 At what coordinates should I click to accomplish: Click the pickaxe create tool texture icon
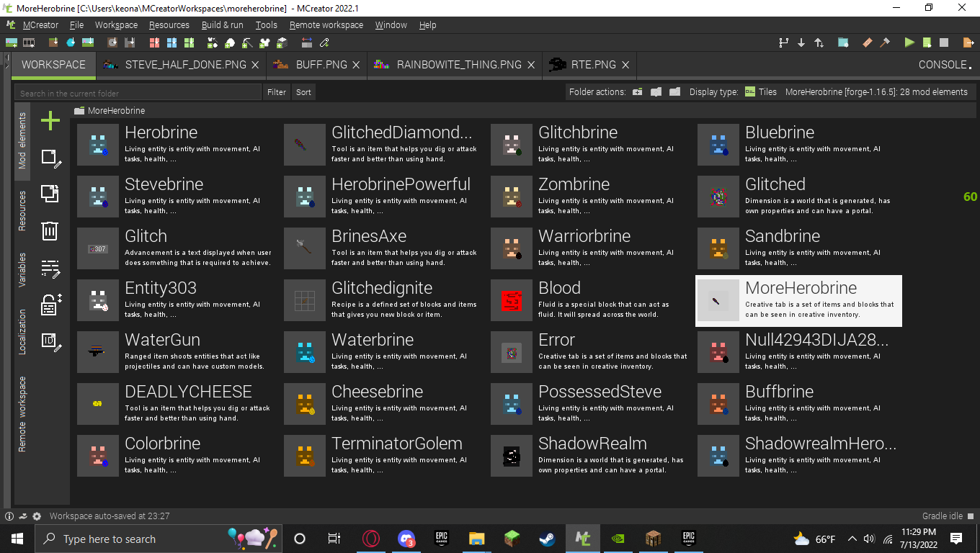246,42
